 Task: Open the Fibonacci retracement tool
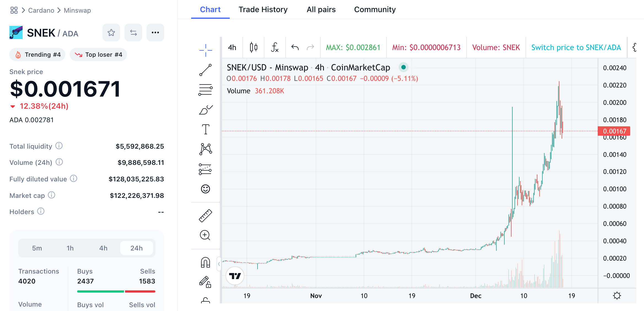click(205, 90)
